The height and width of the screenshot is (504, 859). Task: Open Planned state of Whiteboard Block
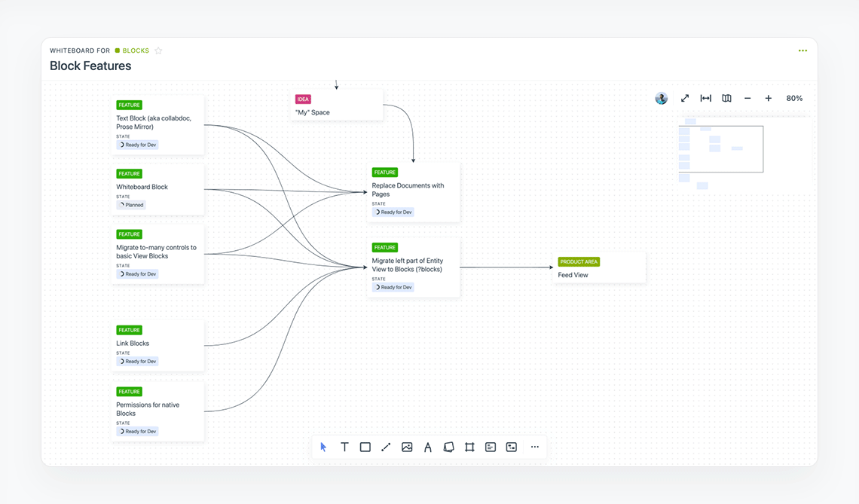(x=131, y=205)
